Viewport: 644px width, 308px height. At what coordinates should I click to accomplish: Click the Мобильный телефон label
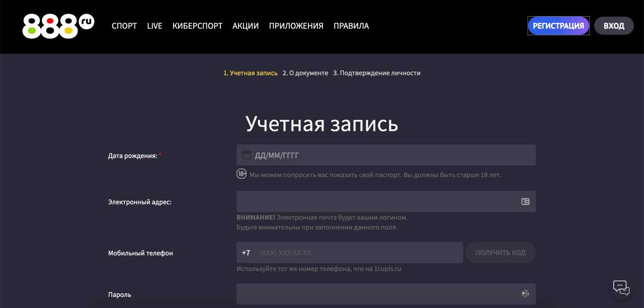pyautogui.click(x=140, y=253)
